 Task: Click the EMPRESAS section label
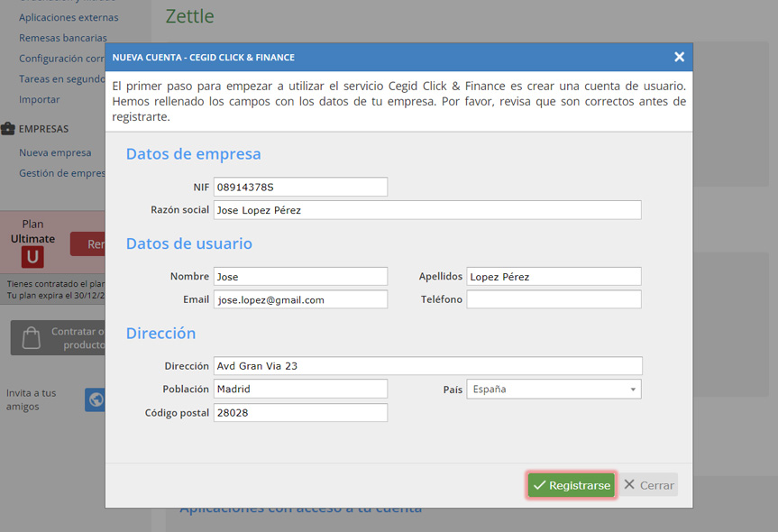click(43, 129)
